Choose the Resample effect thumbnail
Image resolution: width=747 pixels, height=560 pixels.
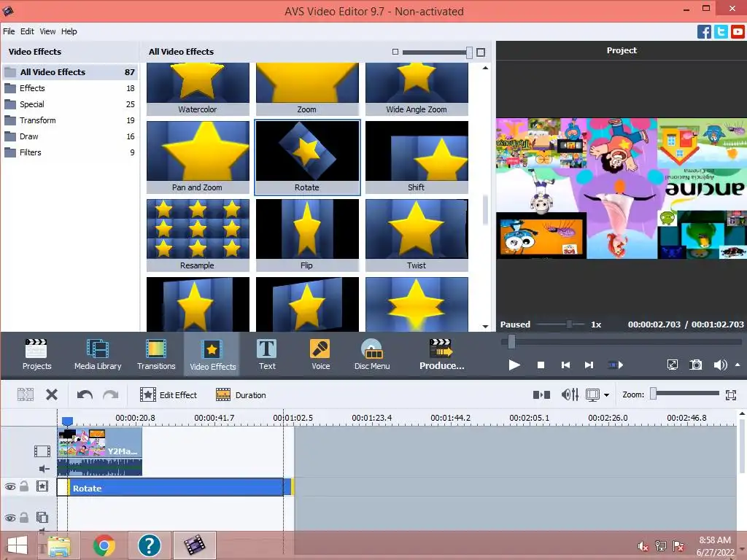point(198,236)
